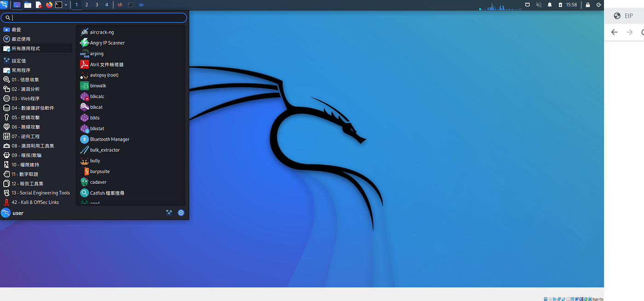Switch to workspace 2
Screen dimensions: 644x301
click(86, 5)
